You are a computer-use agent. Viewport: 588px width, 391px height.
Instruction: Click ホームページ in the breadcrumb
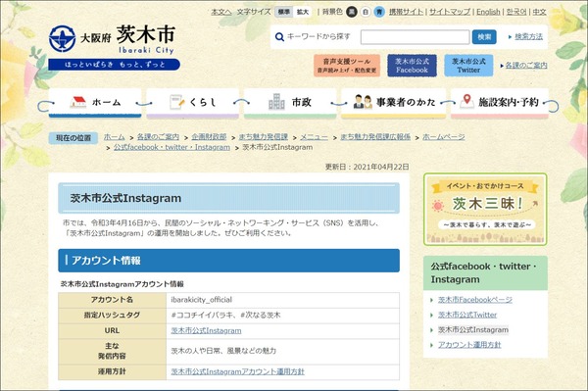[x=444, y=137]
